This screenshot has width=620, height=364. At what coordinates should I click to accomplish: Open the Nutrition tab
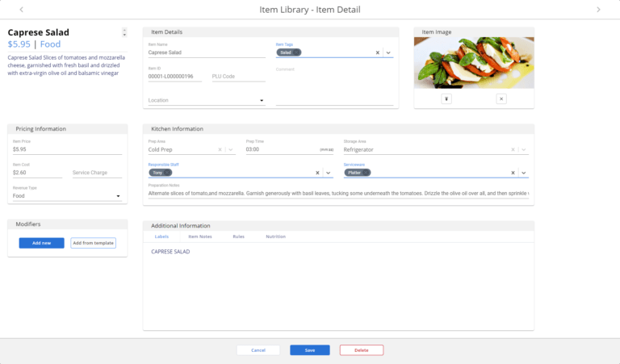coord(275,236)
